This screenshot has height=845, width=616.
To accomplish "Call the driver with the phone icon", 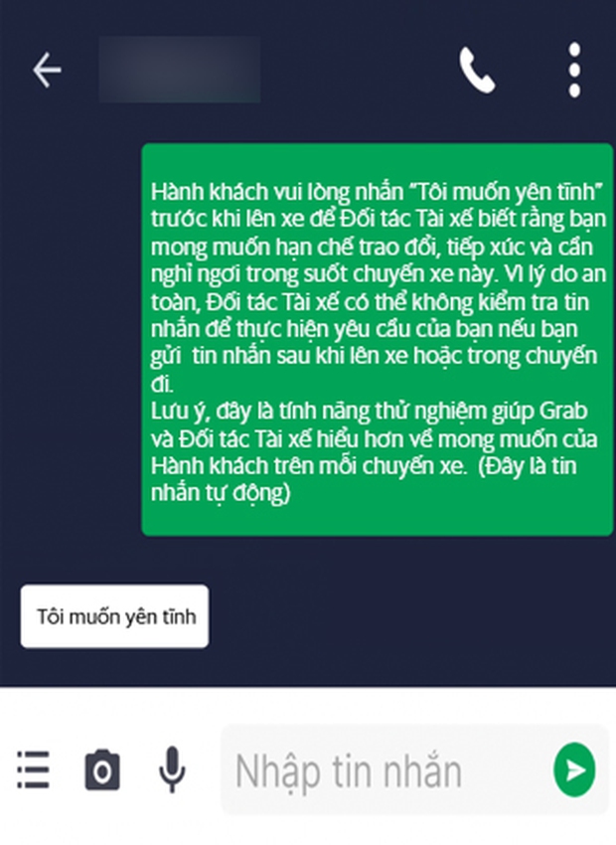I will (477, 71).
